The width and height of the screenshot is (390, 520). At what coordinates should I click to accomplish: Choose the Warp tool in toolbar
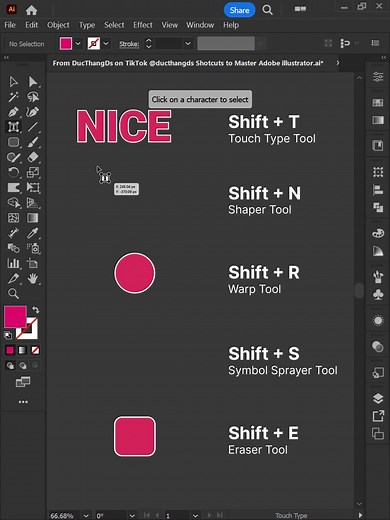[13, 188]
